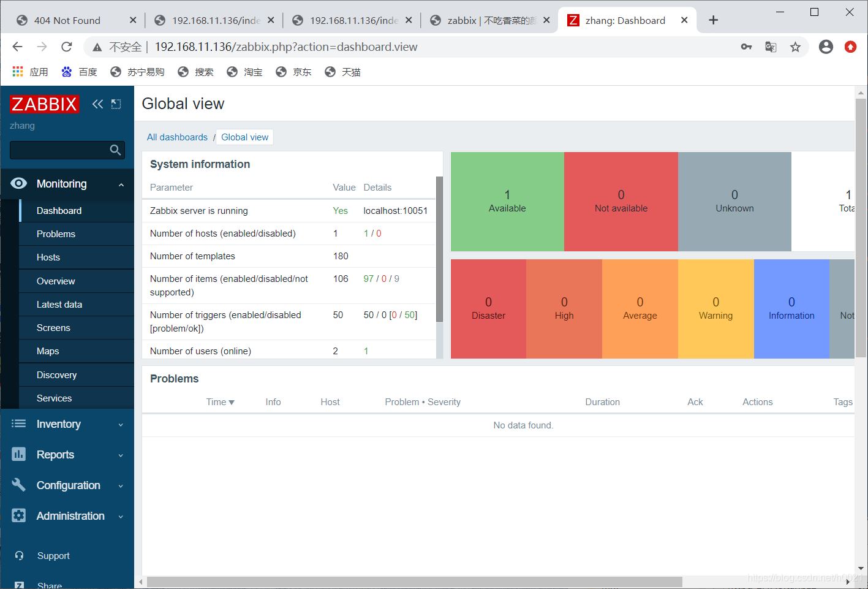Click the Share Z icon
Screen dimensions: 868x589
click(20, 585)
